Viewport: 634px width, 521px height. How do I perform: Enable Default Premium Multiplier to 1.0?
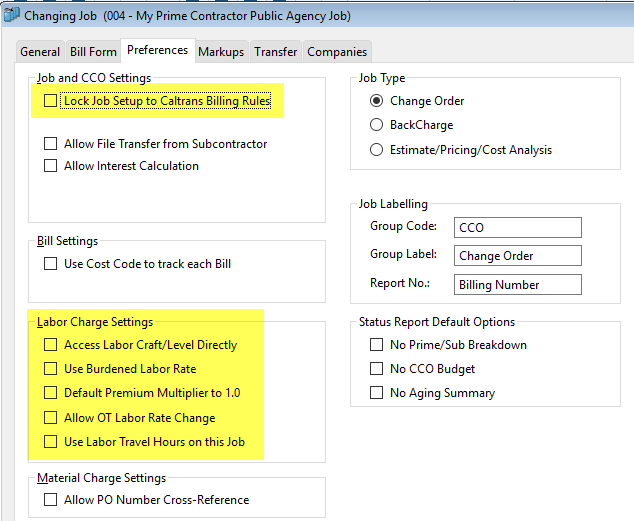51,392
